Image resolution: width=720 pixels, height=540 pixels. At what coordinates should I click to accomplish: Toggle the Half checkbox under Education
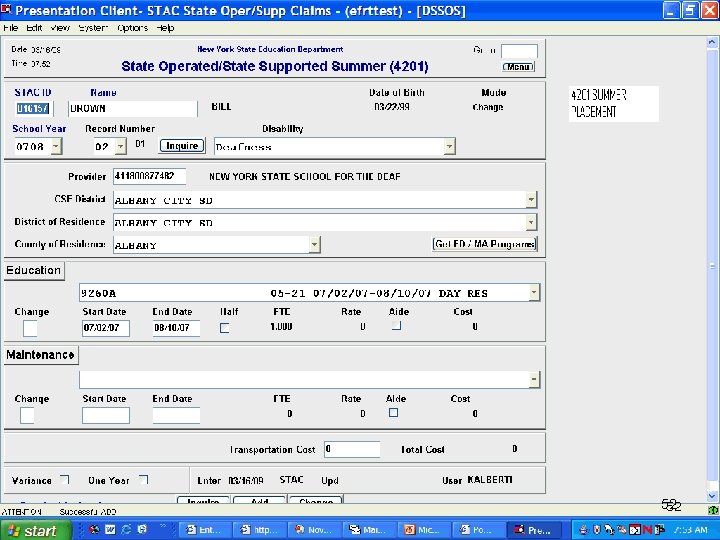(x=225, y=328)
